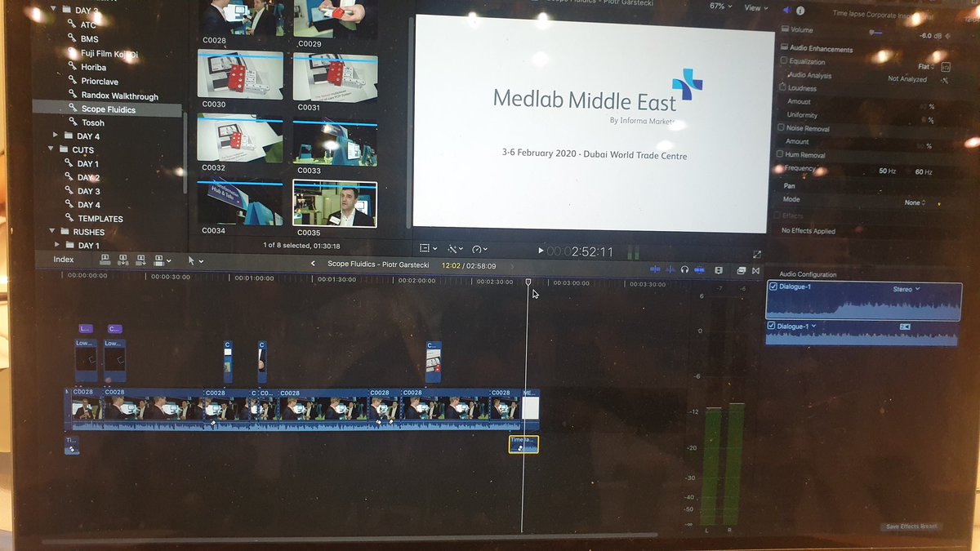Screen dimensions: 980x551
Task: Click the playhead marker on timeline ruler
Action: (528, 282)
